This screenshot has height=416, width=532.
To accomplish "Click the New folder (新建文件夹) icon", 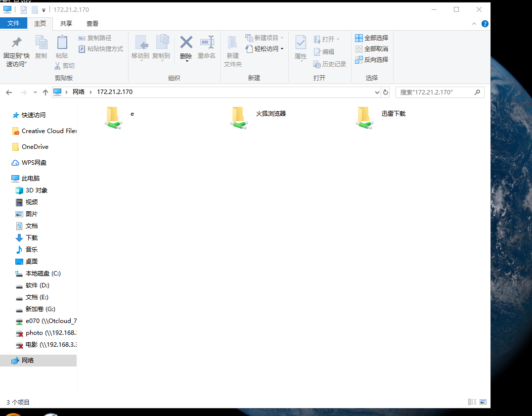I will (x=232, y=43).
